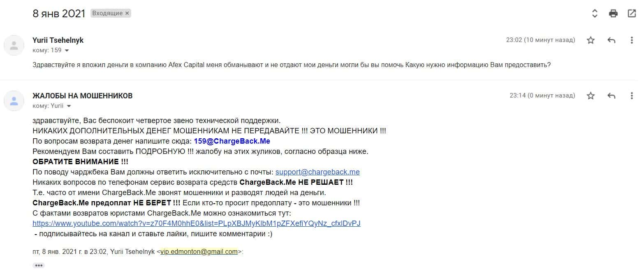The image size is (644, 272).
Task: Open more options for second message
Action: [632, 95]
